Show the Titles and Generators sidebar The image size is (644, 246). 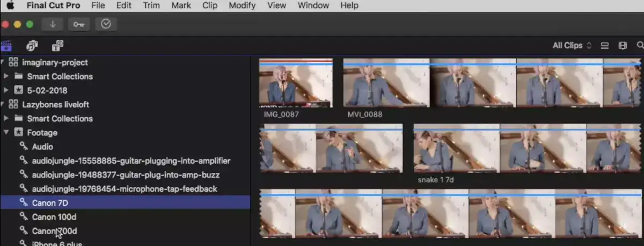[x=57, y=46]
